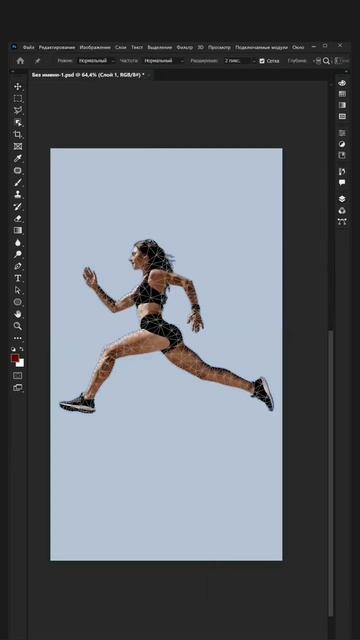Screen dimensions: 360x640
Task: Reset default foreground and background colors
Action: (x=13, y=349)
